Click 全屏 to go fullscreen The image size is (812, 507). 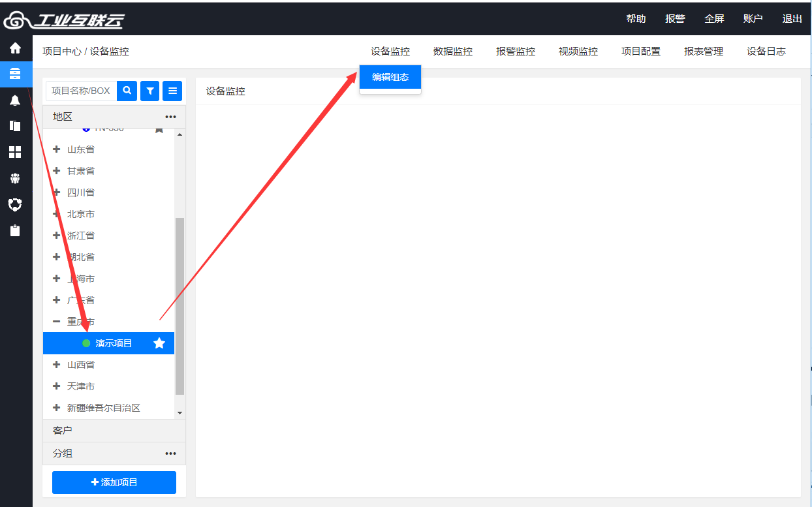coord(714,19)
